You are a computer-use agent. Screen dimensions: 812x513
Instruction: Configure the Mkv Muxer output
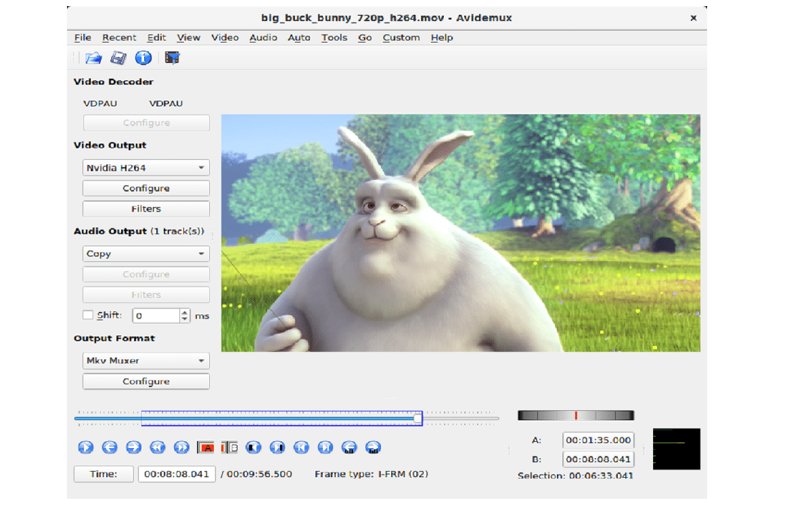coord(145,381)
